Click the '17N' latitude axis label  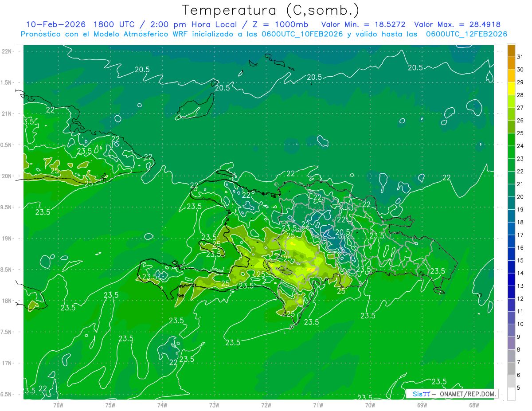[x=7, y=363]
